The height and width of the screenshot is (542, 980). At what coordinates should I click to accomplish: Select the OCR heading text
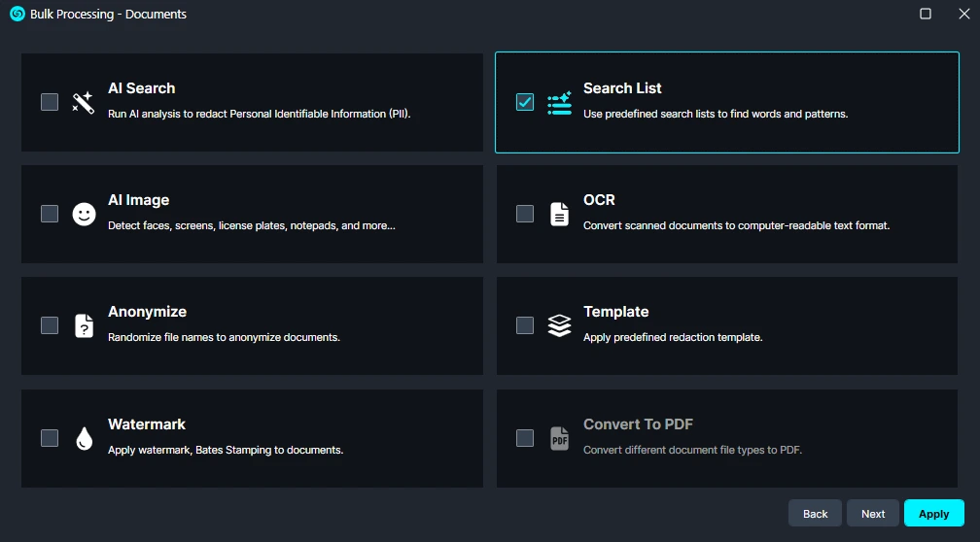[x=599, y=200]
